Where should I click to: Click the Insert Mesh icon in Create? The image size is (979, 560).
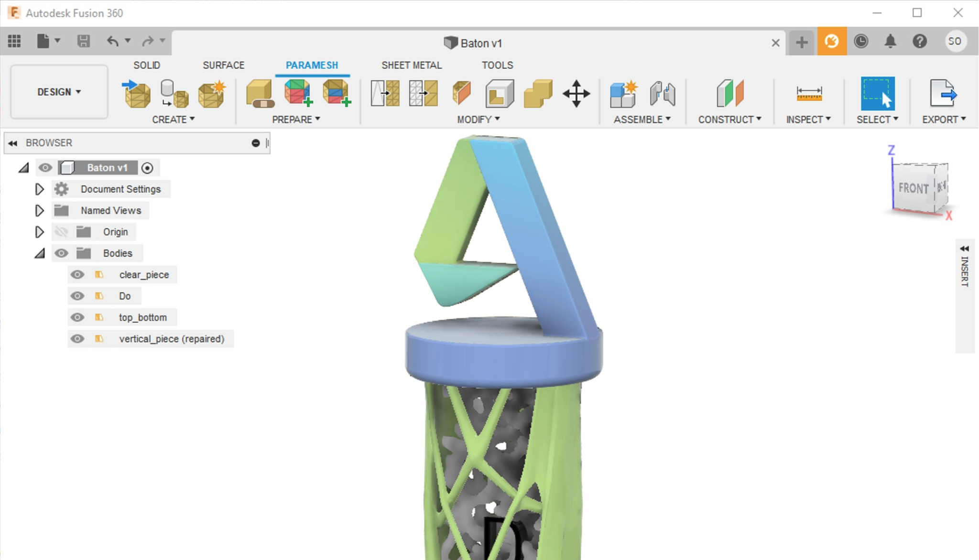coord(137,93)
